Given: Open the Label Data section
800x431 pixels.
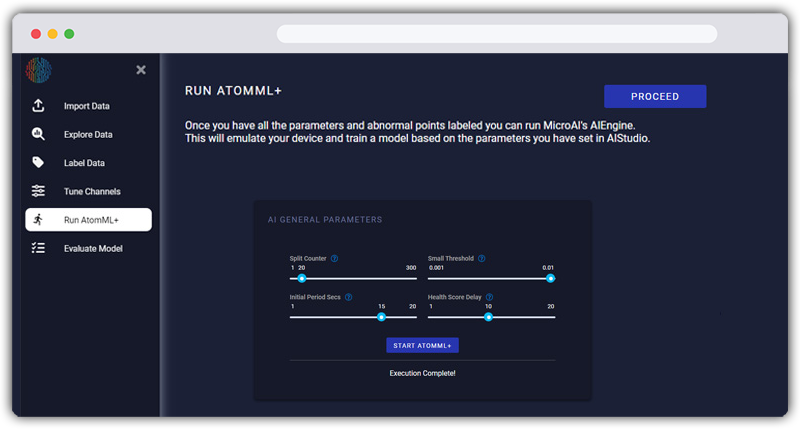Looking at the screenshot, I should [x=88, y=163].
